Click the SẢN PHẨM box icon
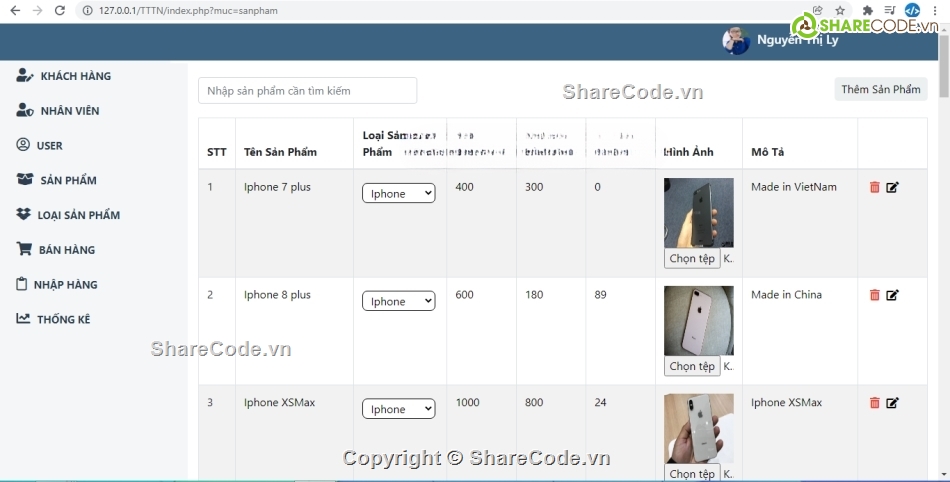The width and height of the screenshot is (950, 482). pyautogui.click(x=25, y=179)
